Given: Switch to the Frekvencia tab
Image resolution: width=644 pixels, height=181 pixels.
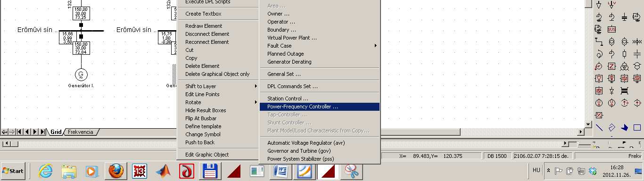Looking at the screenshot, I should (x=81, y=132).
